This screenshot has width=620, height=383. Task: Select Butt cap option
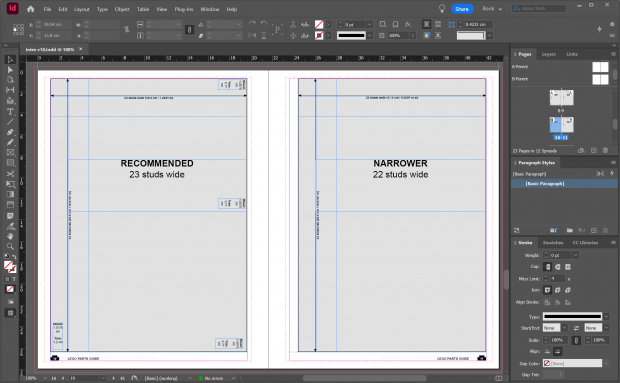pos(548,267)
